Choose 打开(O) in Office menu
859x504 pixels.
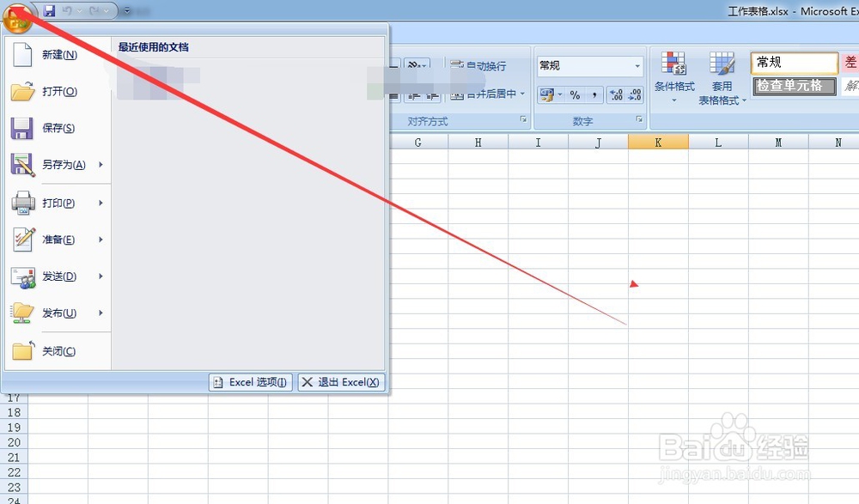click(58, 92)
